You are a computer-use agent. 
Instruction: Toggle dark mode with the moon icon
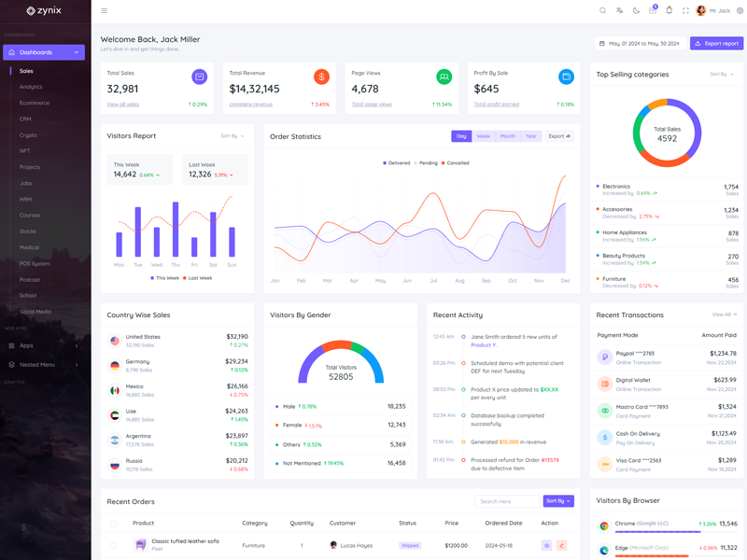[636, 11]
